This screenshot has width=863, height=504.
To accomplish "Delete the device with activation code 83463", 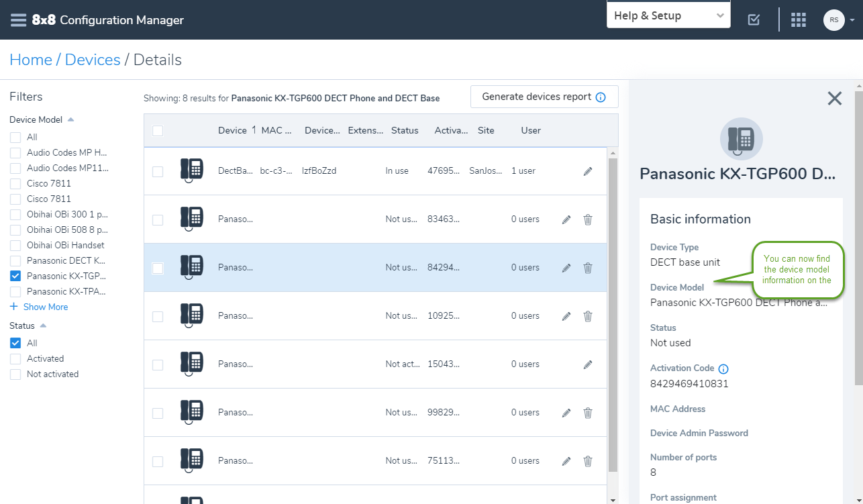I will click(588, 219).
